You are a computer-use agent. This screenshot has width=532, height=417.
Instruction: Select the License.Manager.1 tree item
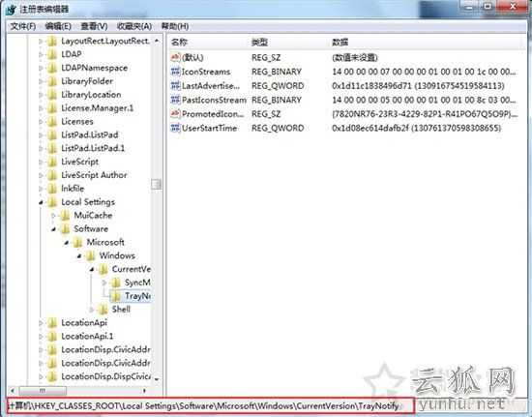(x=98, y=108)
